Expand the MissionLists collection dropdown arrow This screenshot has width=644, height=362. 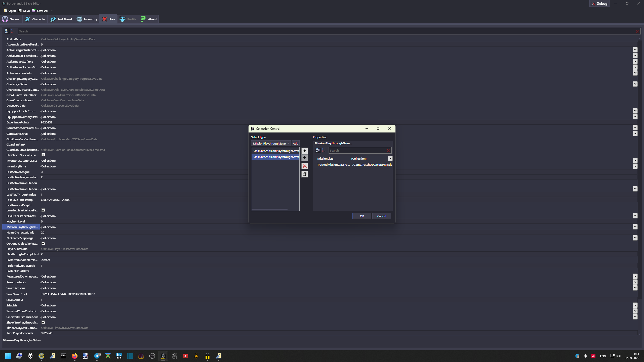tap(390, 158)
